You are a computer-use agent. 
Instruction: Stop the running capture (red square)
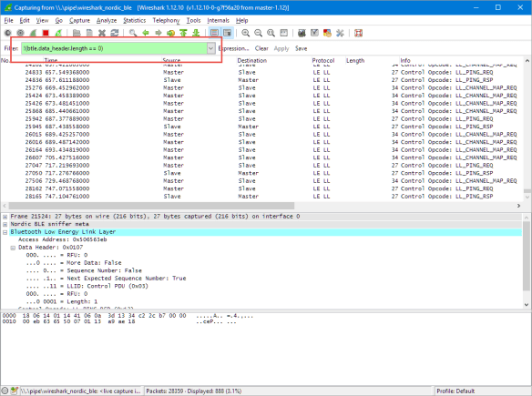click(x=46, y=33)
